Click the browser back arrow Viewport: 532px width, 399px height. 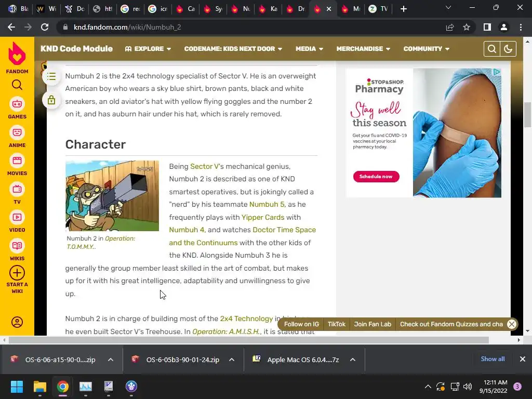pyautogui.click(x=11, y=27)
